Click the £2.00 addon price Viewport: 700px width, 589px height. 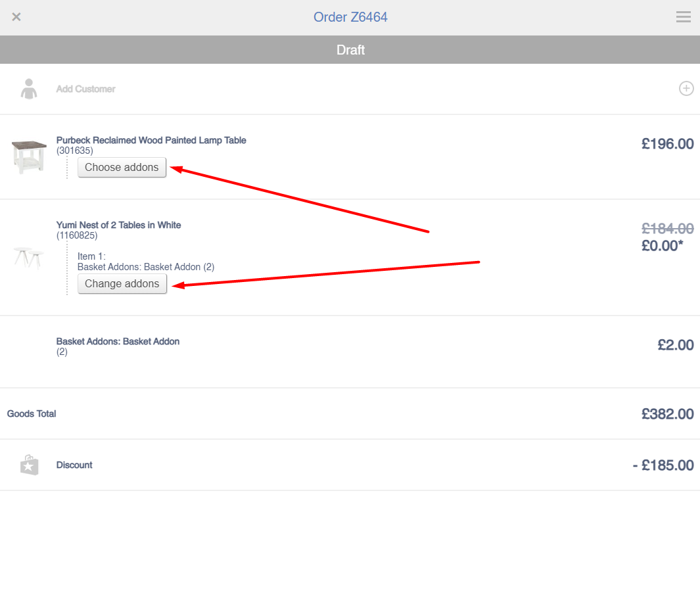click(675, 345)
